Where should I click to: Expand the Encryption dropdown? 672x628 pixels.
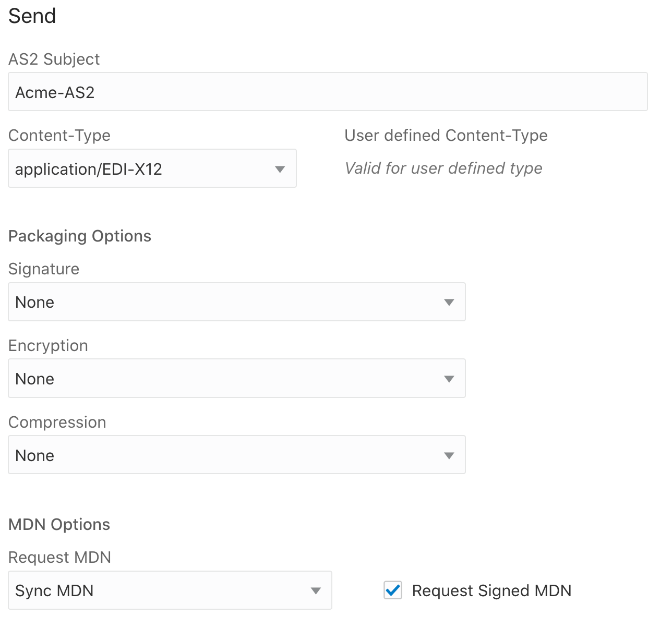point(224,379)
